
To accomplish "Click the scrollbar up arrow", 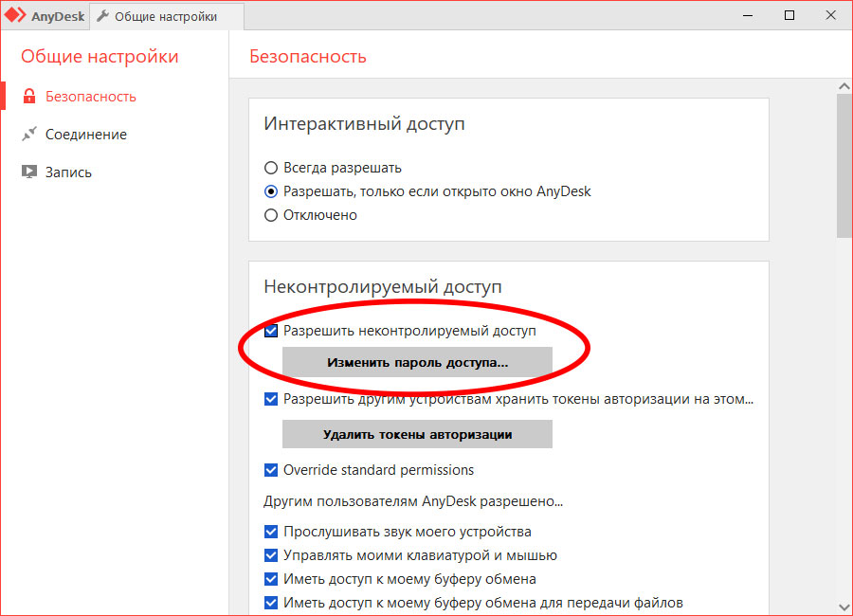I will click(x=844, y=86).
